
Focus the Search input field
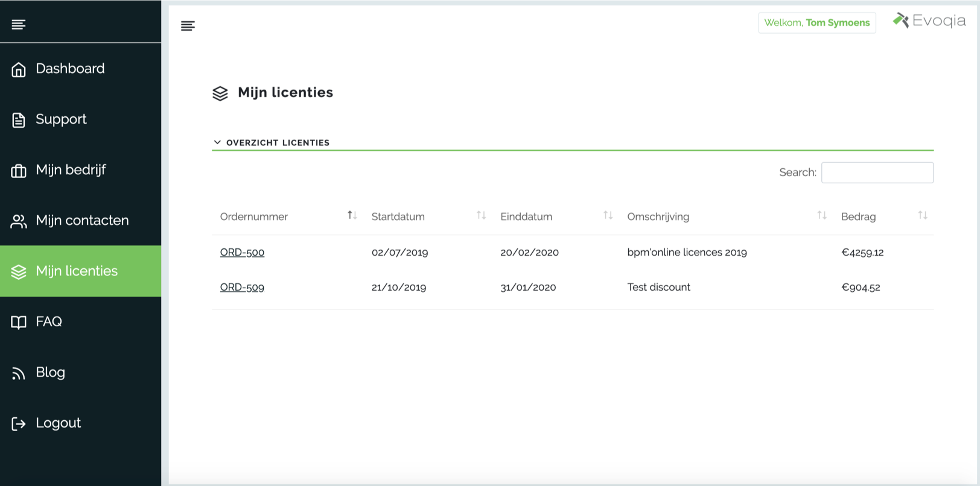877,172
